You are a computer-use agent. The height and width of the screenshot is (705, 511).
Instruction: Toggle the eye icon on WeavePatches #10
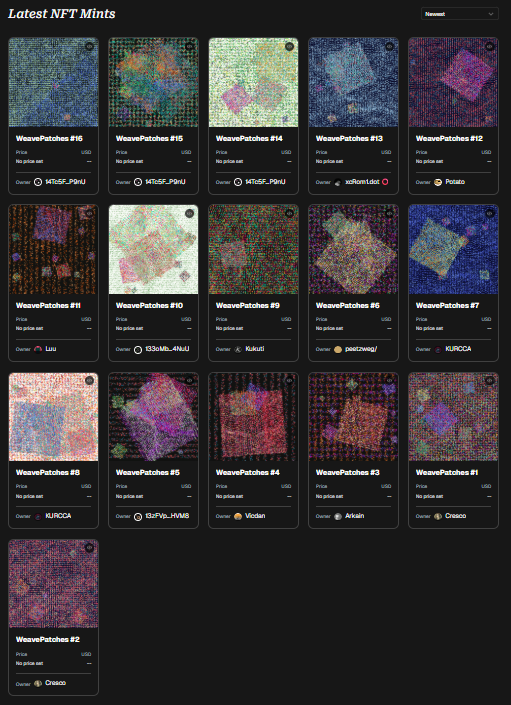point(189,214)
